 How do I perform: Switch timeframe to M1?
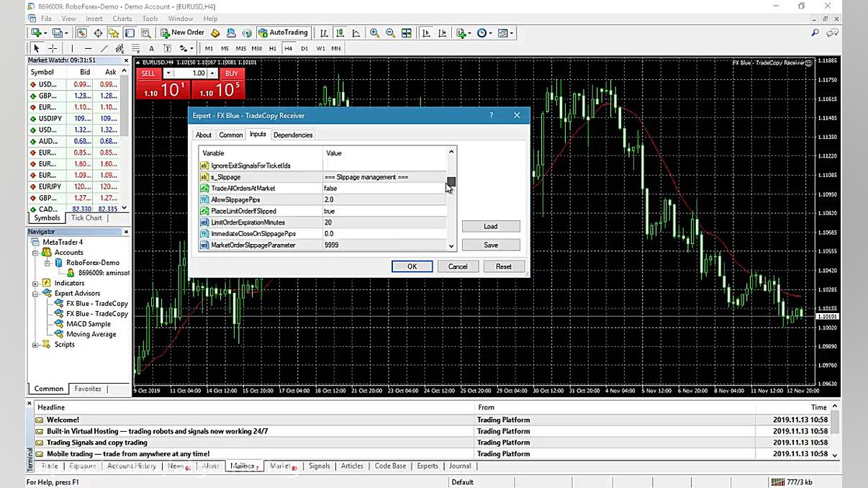click(209, 48)
